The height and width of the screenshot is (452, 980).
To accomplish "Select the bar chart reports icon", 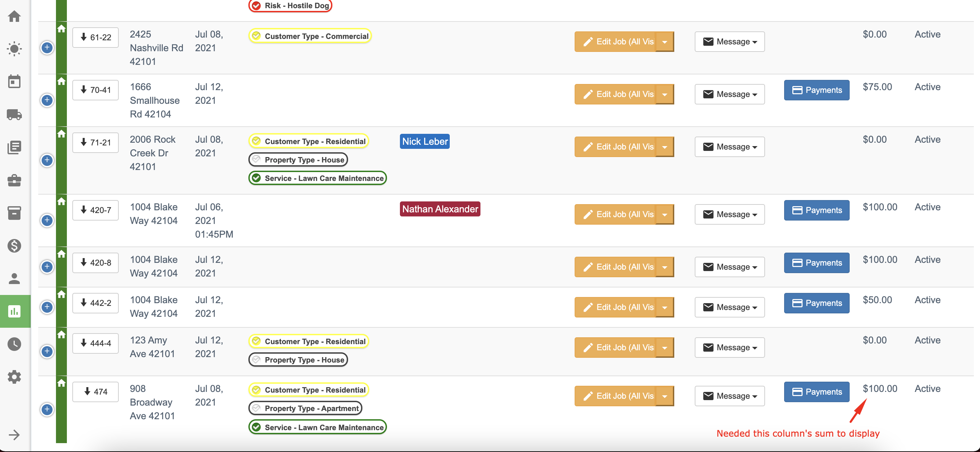I will pos(14,311).
